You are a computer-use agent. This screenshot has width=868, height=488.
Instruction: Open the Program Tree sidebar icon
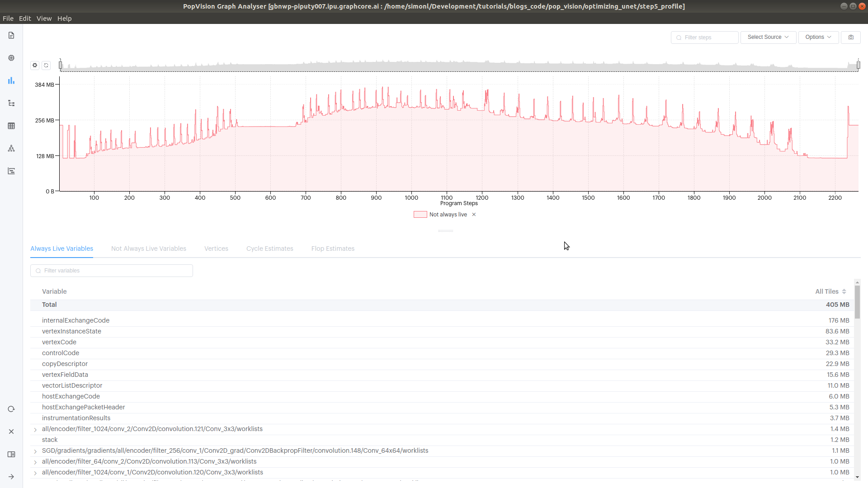point(11,103)
